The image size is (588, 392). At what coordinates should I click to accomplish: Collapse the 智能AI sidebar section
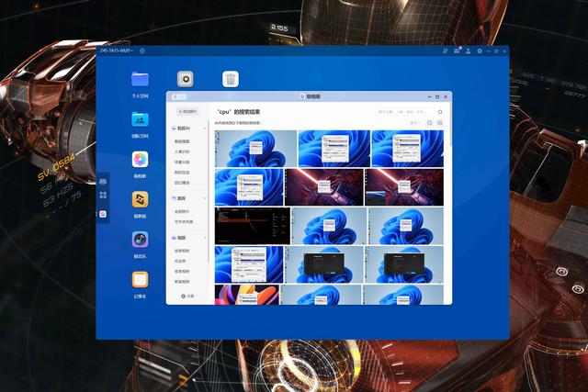coord(205,129)
